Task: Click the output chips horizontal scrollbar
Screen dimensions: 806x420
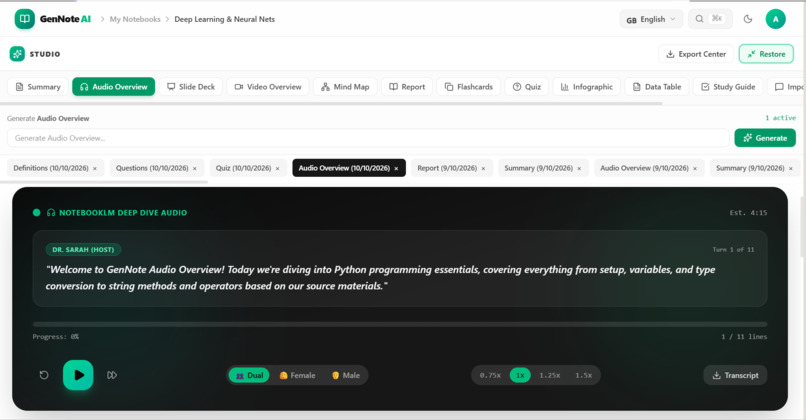Action: (104, 181)
